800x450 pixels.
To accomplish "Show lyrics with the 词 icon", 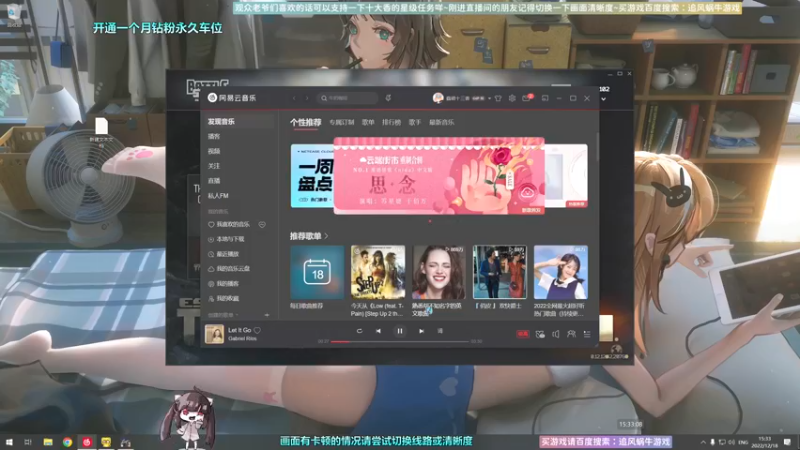I will 440,331.
